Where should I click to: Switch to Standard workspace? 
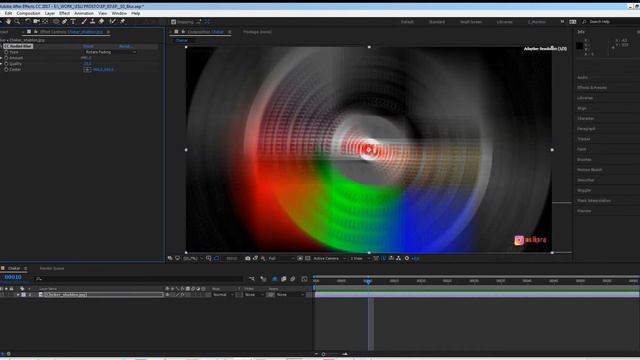(x=437, y=22)
